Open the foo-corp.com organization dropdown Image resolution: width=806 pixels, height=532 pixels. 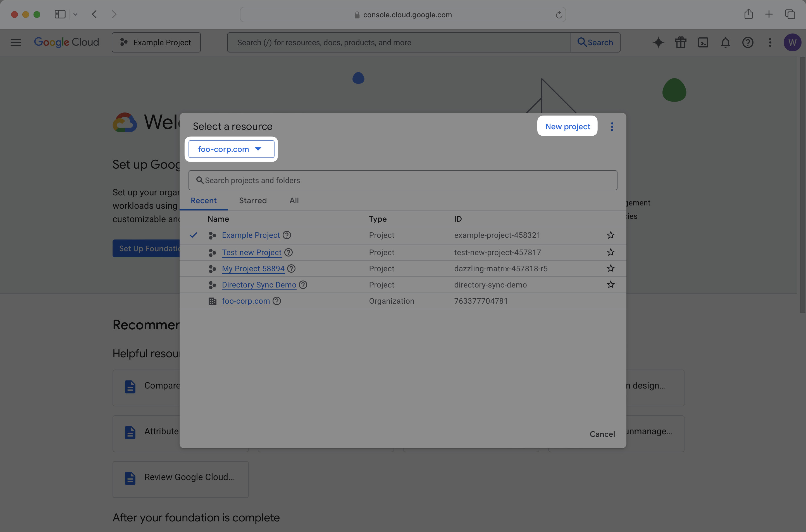pos(231,149)
